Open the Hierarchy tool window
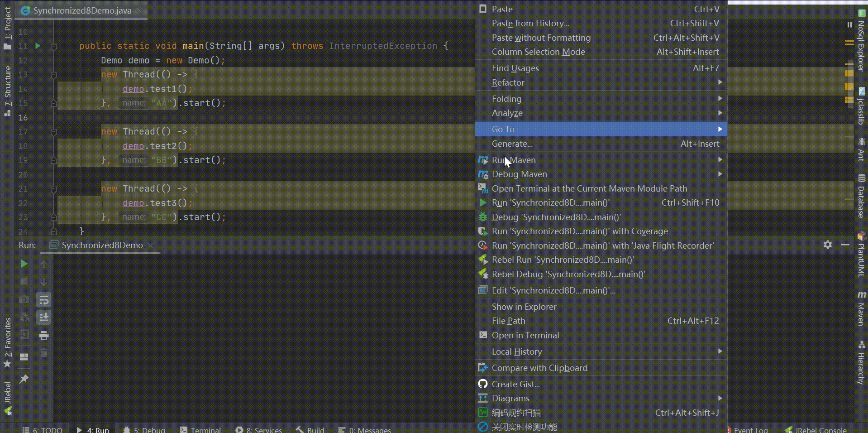Screen dimensions: 868x433 pyautogui.click(x=861, y=362)
